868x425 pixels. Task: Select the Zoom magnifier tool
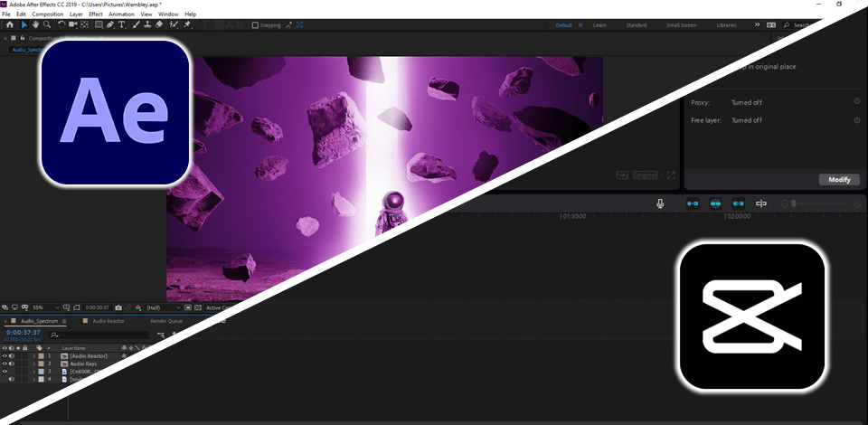click(x=47, y=25)
